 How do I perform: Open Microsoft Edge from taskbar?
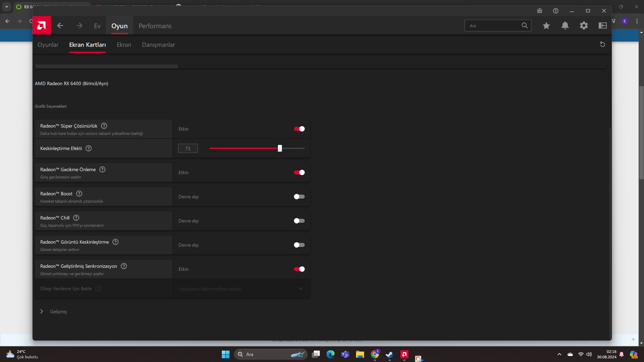[331, 354]
